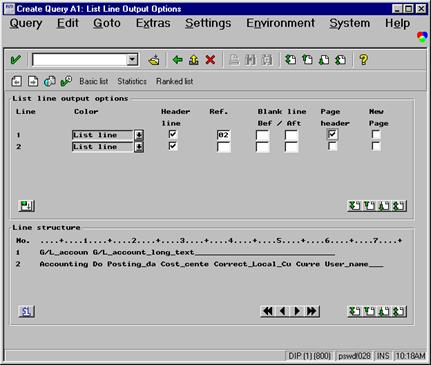Click the pswdf028 status bar entry

pyautogui.click(x=354, y=356)
